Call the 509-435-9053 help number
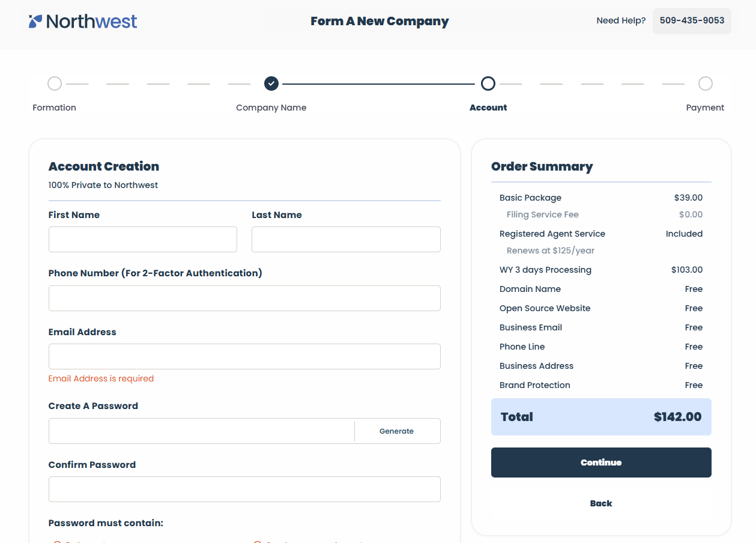 692,20
